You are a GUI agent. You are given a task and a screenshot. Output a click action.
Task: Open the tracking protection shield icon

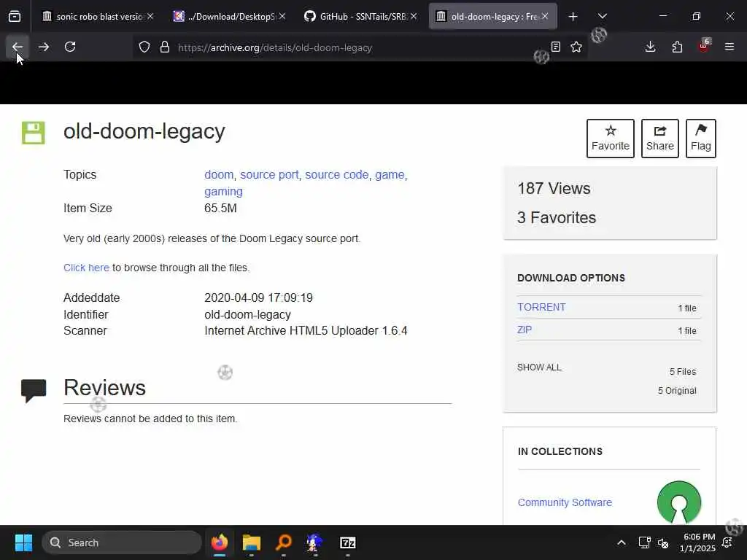[x=144, y=47]
